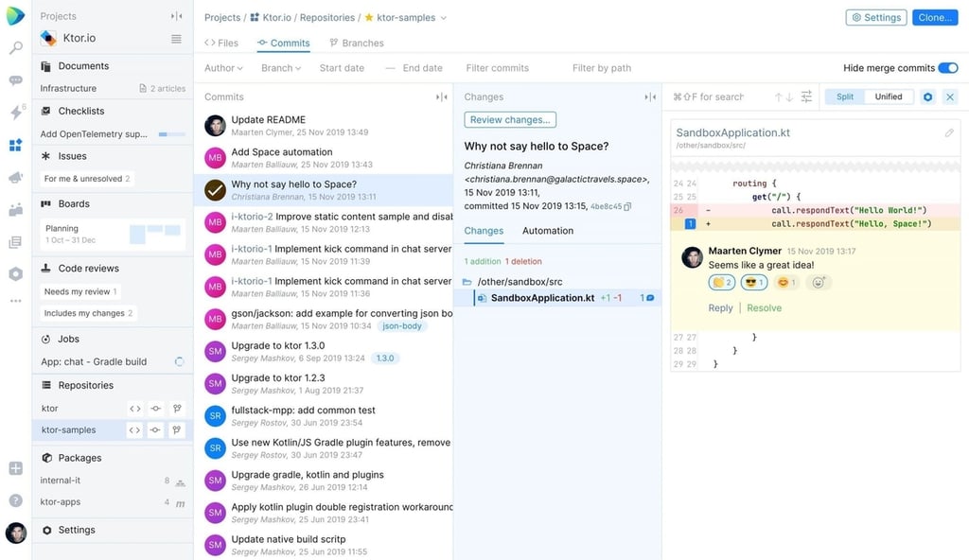The image size is (969, 560).
Task: Edit SandboxApplication.kt with pencil icon
Action: tap(949, 132)
